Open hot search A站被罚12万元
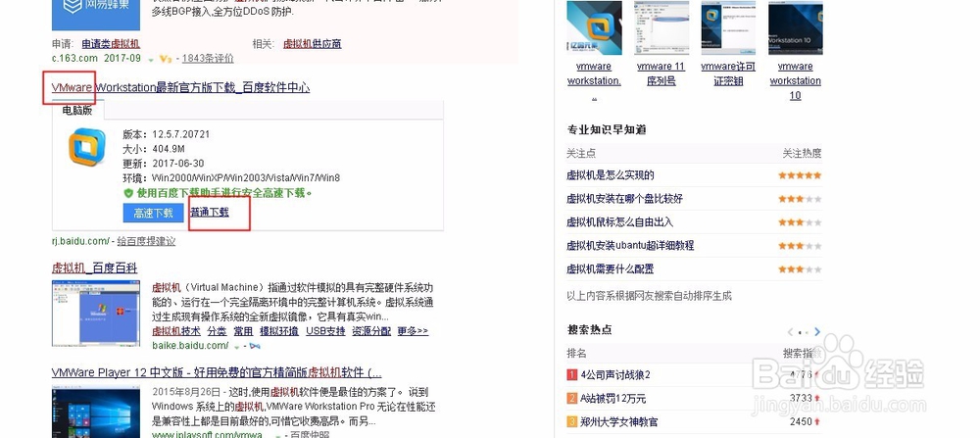The image size is (980, 438). (x=613, y=398)
